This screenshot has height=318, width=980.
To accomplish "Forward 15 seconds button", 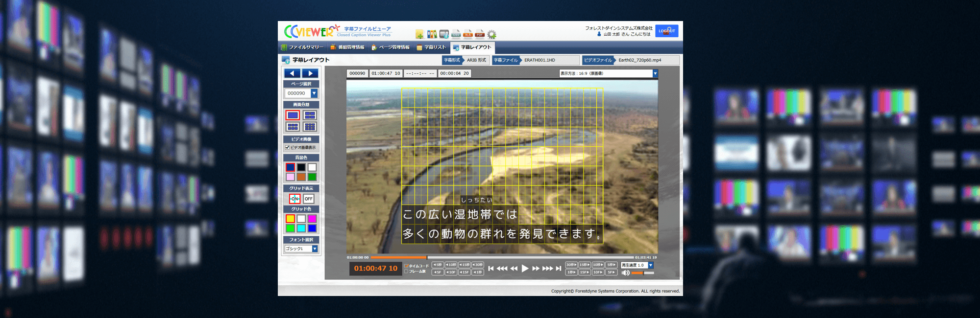I will click(585, 265).
